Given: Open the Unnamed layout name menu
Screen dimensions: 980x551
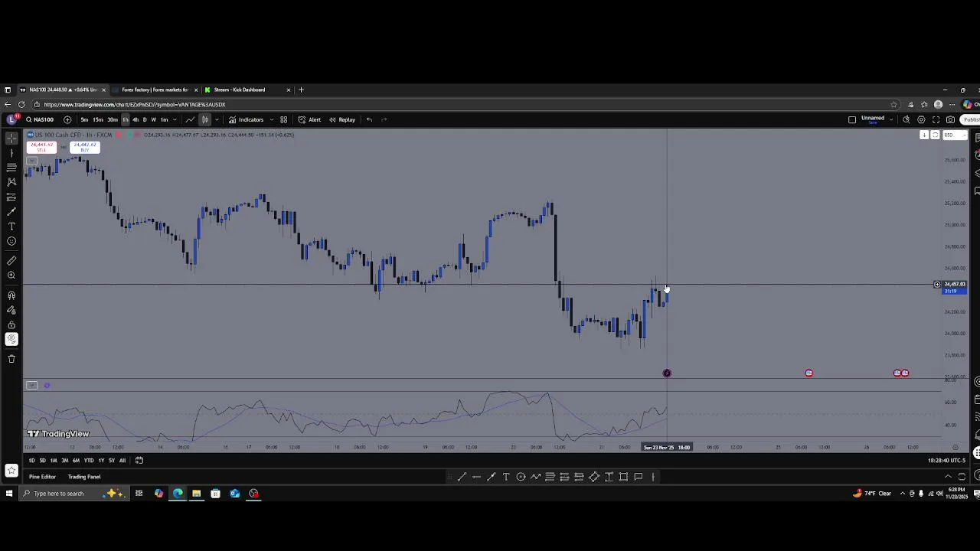Looking at the screenshot, I should [x=873, y=119].
